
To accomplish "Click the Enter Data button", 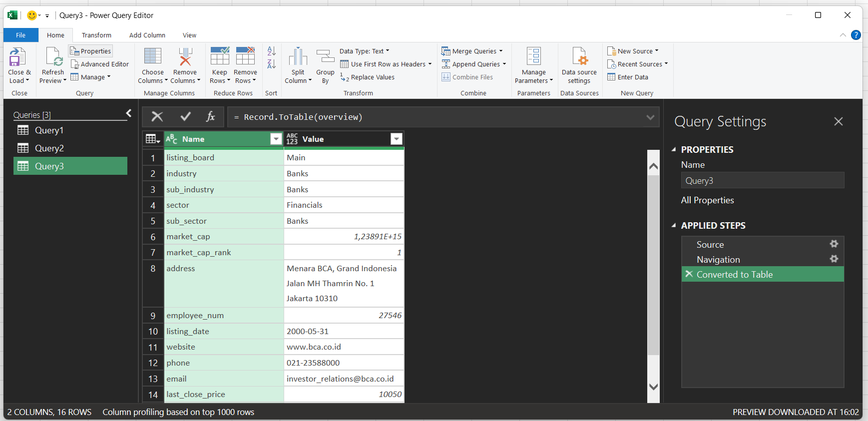I will (x=628, y=77).
